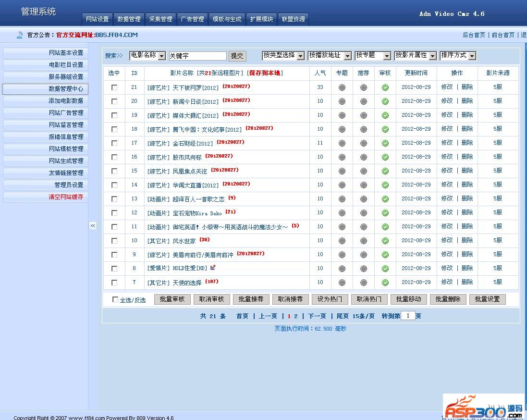Toggle 专题 gray icon for row 8

[x=342, y=269]
